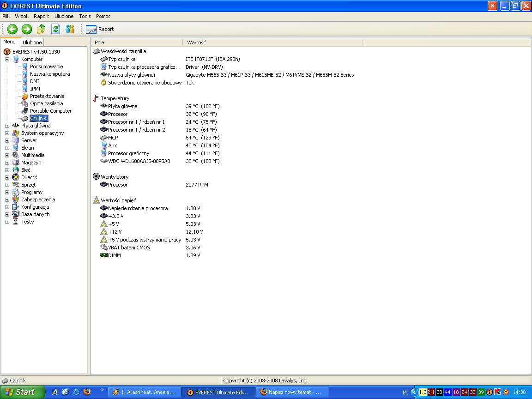Expand the System operacyjny node

(x=7, y=133)
